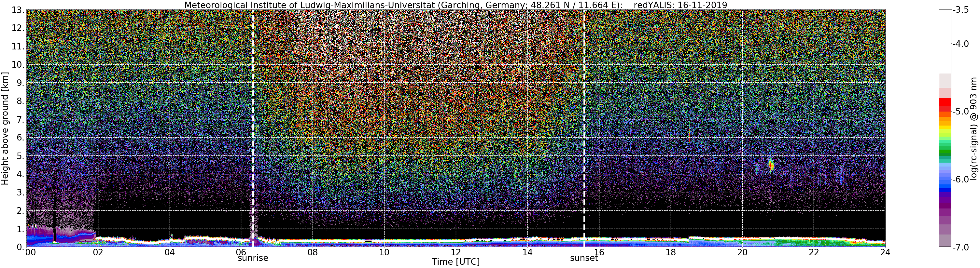Click the colorbar tick label -4.0
This screenshot has height=268, width=980.
coord(960,44)
